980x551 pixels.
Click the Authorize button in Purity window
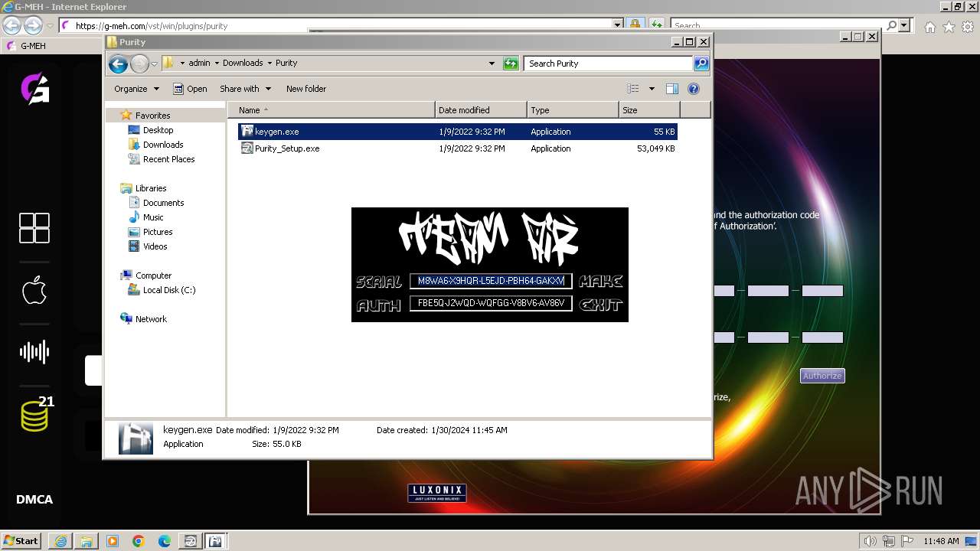click(x=822, y=376)
